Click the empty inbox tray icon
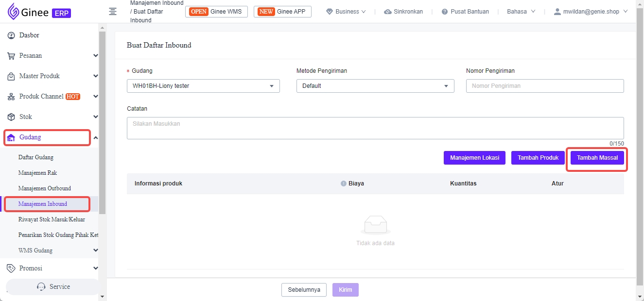The width and height of the screenshot is (644, 301). click(x=376, y=225)
